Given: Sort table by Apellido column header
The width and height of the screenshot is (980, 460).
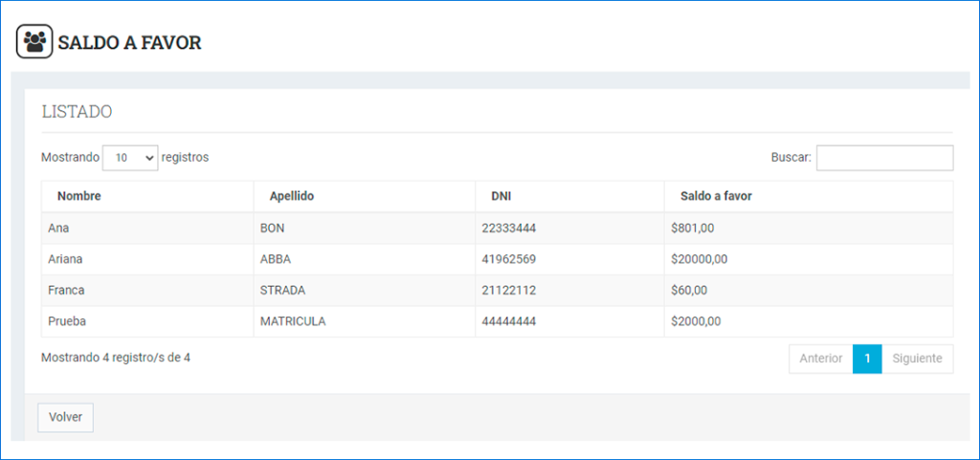Looking at the screenshot, I should [x=292, y=196].
